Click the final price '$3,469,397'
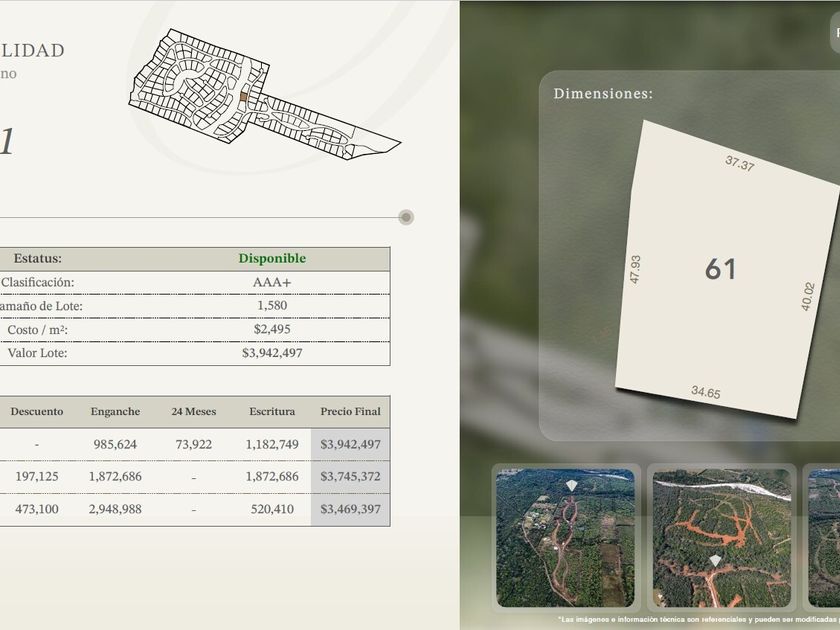The width and height of the screenshot is (840, 630). point(350,509)
